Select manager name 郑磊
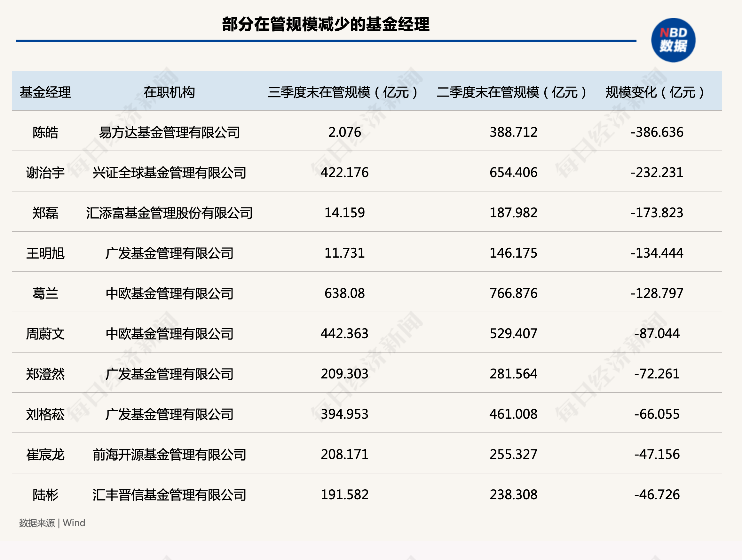 45,213
